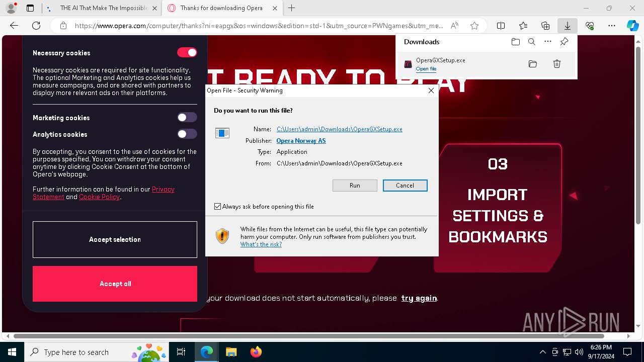Close the Thanks for downloading Opera tab
Viewport: 644px width, 362px height.
(x=274, y=8)
